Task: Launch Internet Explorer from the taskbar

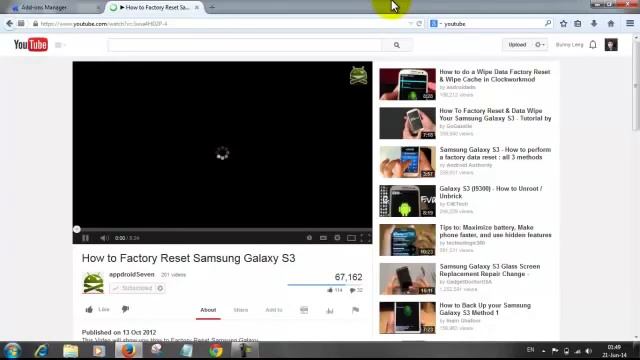Action: click(41, 351)
